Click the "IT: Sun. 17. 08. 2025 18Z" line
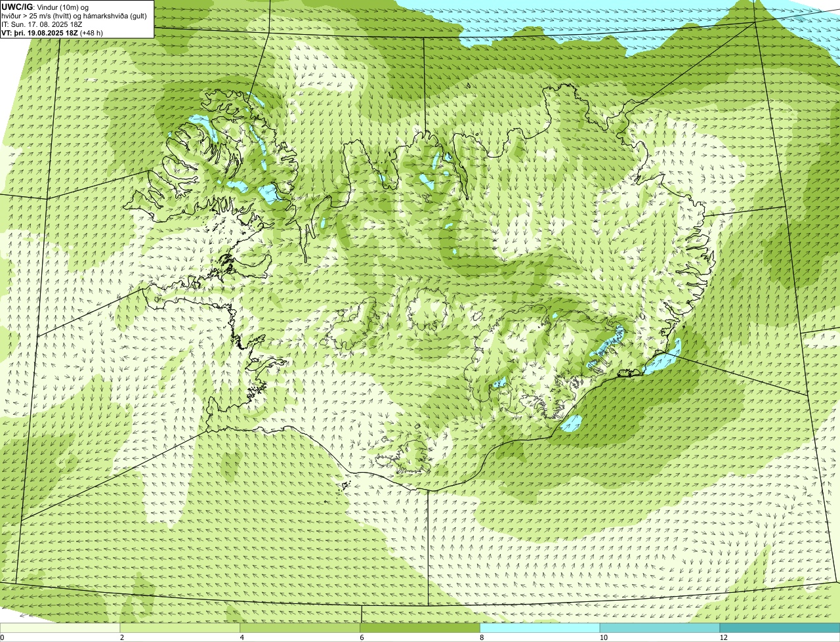Viewport: 840px width, 642px height. pos(42,24)
